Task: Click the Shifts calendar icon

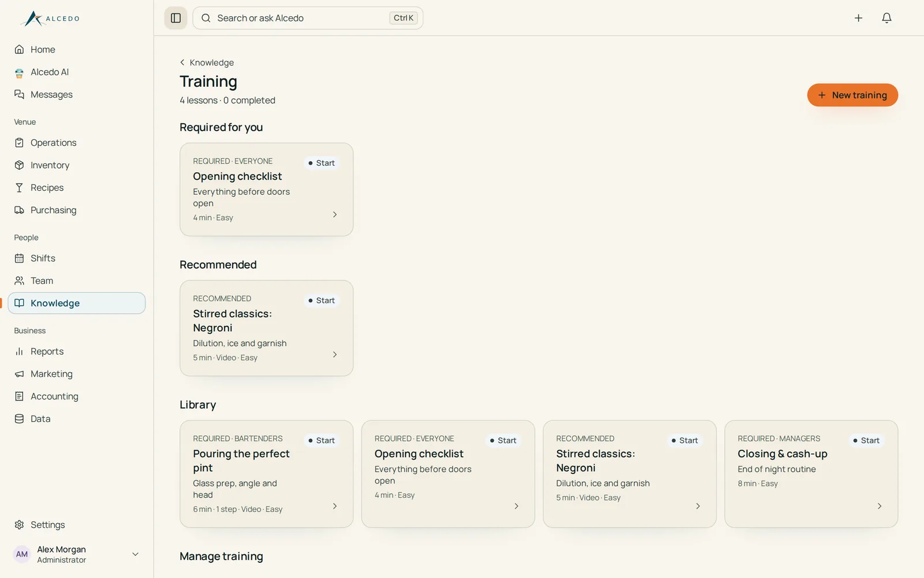Action: pos(19,258)
